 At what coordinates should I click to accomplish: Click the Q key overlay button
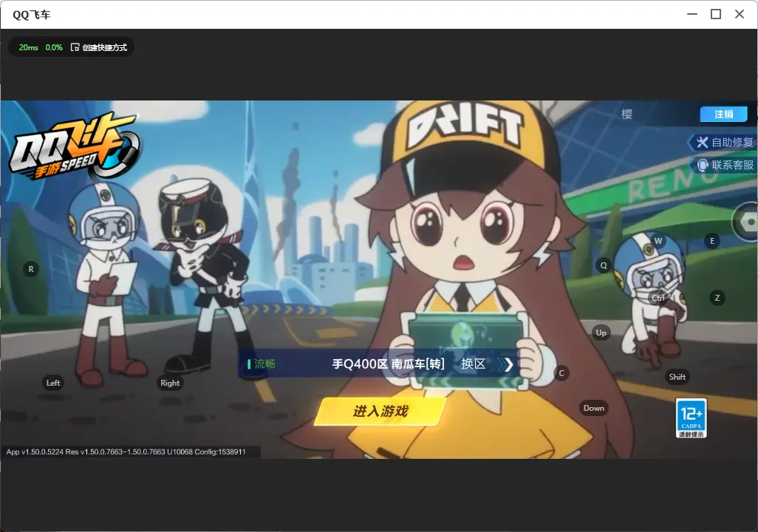click(x=604, y=265)
